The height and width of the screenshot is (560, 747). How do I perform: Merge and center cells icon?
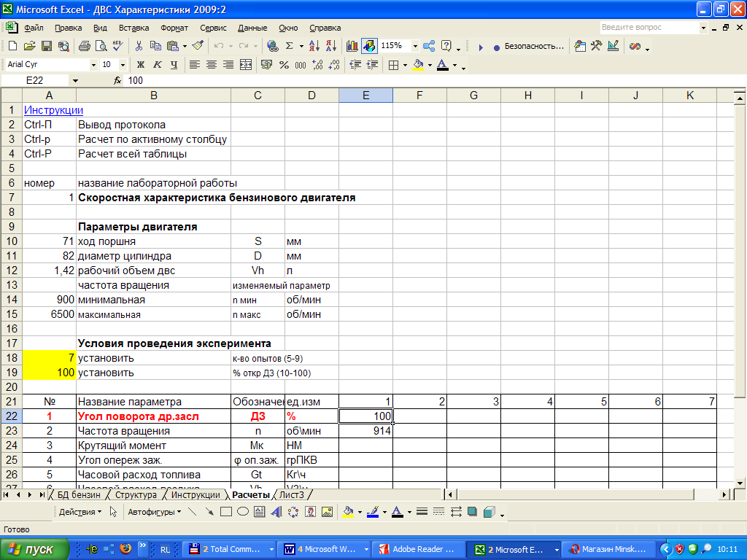click(246, 65)
